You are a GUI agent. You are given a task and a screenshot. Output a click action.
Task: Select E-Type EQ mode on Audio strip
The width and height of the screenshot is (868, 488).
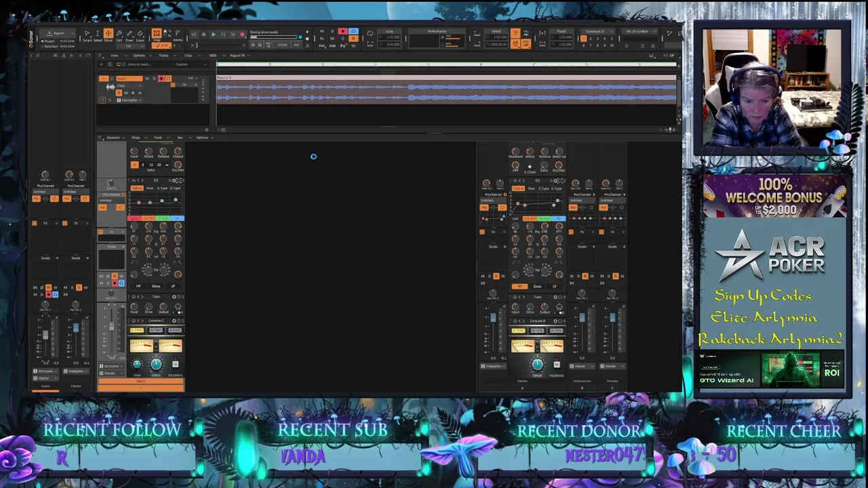[x=162, y=188]
